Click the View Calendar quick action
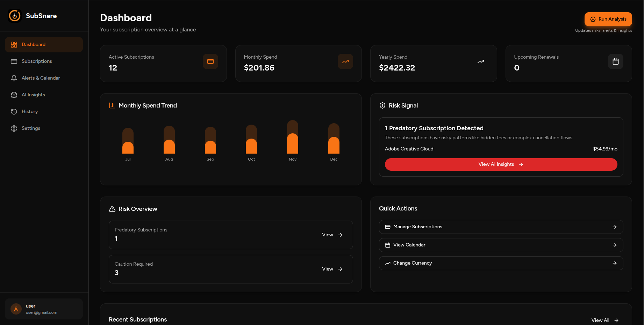 (501, 245)
